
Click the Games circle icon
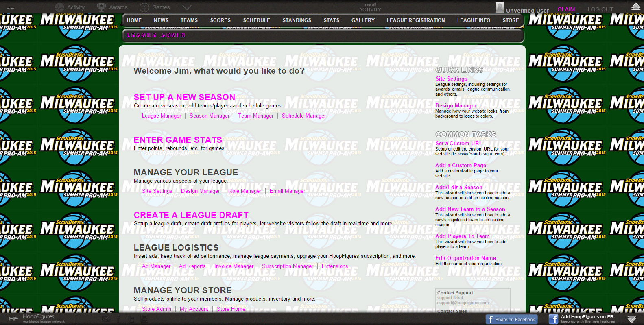(x=144, y=7)
